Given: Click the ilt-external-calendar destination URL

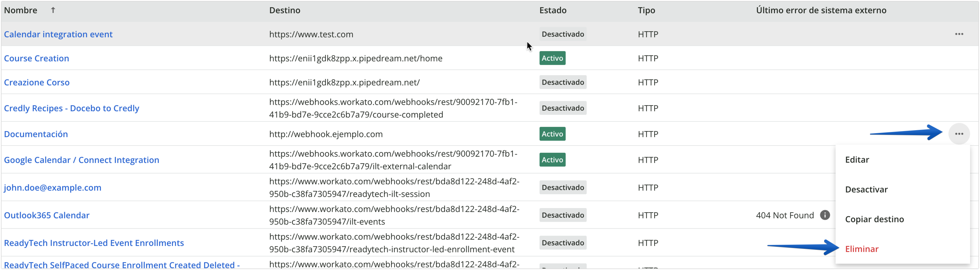Looking at the screenshot, I should [393, 160].
